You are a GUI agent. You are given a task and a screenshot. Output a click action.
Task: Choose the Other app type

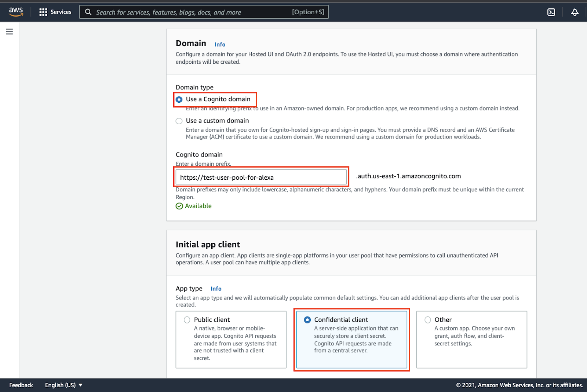(428, 320)
